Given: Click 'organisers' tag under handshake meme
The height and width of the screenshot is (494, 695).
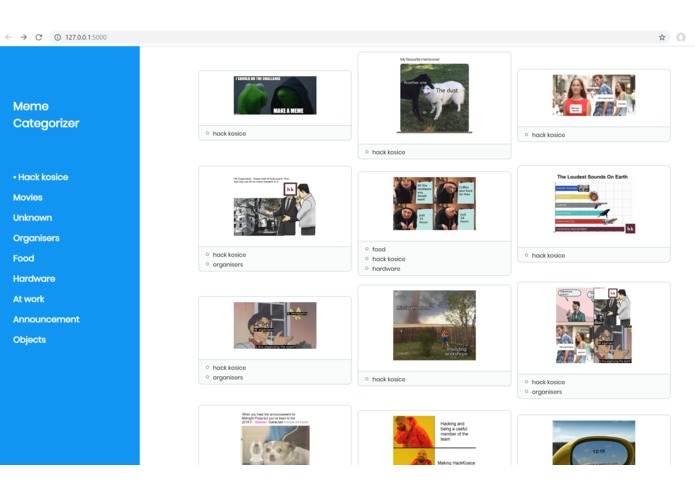Looking at the screenshot, I should (x=228, y=265).
